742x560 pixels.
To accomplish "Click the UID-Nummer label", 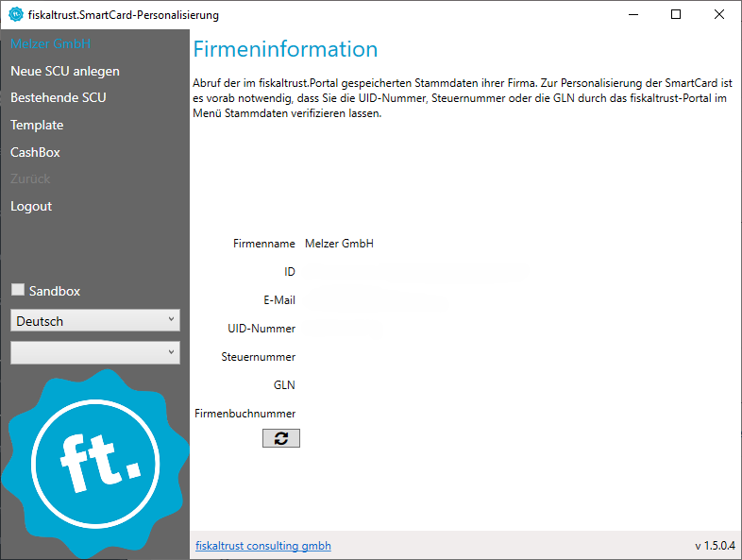I will [261, 329].
